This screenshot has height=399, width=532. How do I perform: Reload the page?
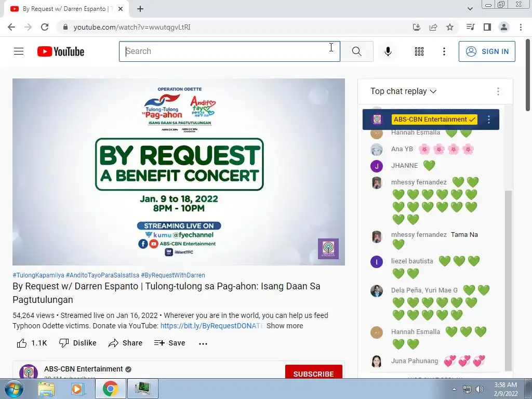(45, 27)
